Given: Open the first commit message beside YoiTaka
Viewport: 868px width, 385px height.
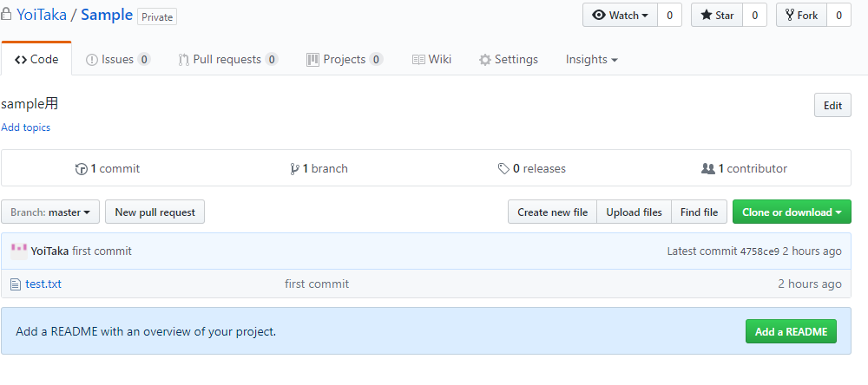Looking at the screenshot, I should click(102, 251).
